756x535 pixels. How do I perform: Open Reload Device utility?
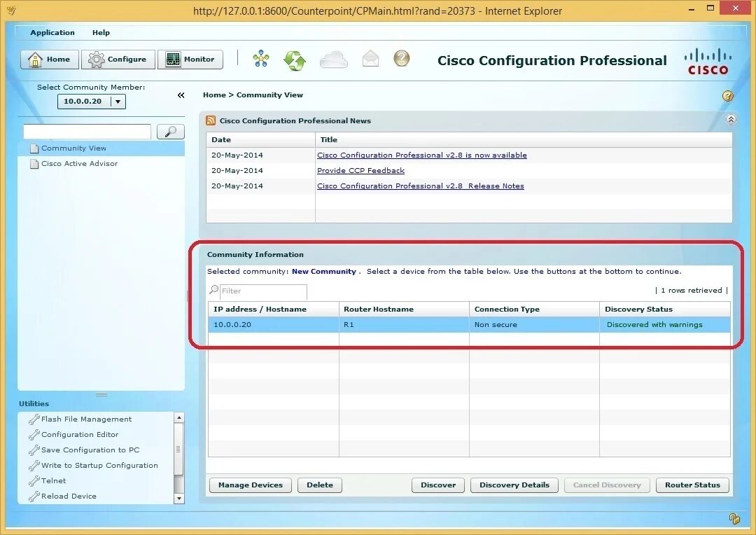69,496
